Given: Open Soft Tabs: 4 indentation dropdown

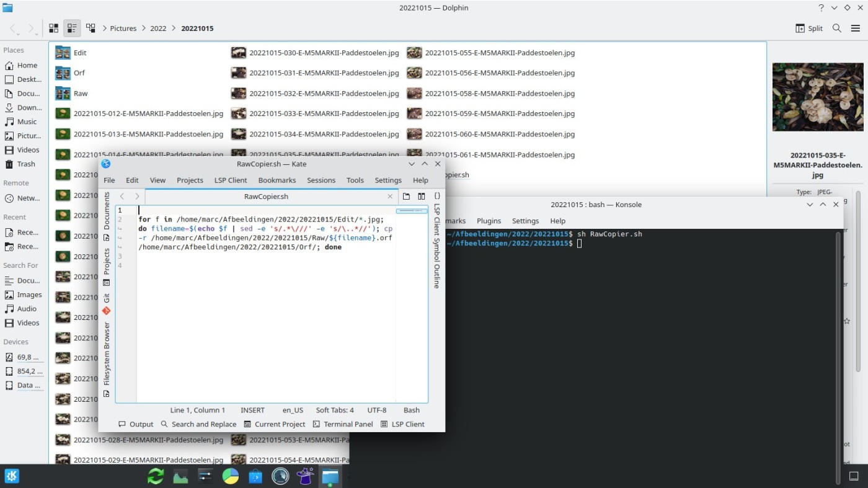Looking at the screenshot, I should pyautogui.click(x=335, y=410).
